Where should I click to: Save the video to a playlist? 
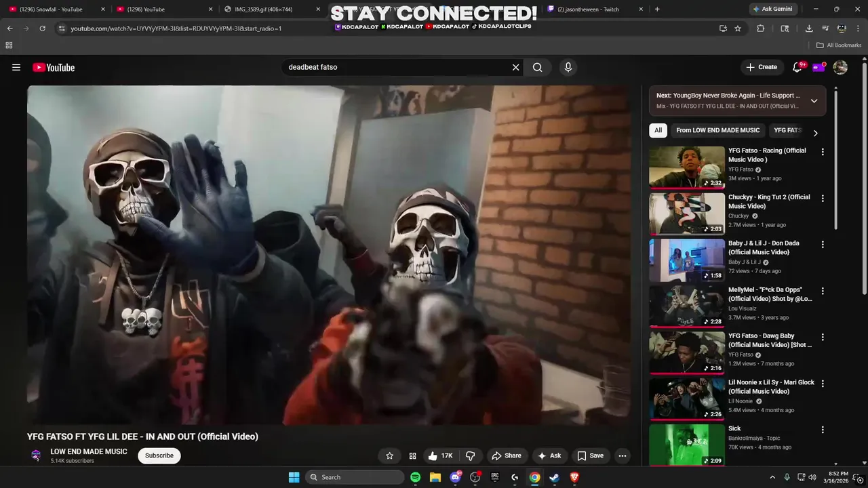[x=590, y=455]
